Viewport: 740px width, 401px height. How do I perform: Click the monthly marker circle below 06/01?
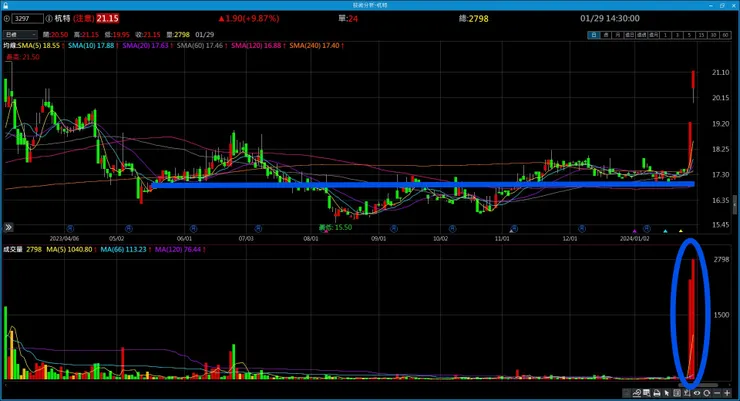pos(193,229)
